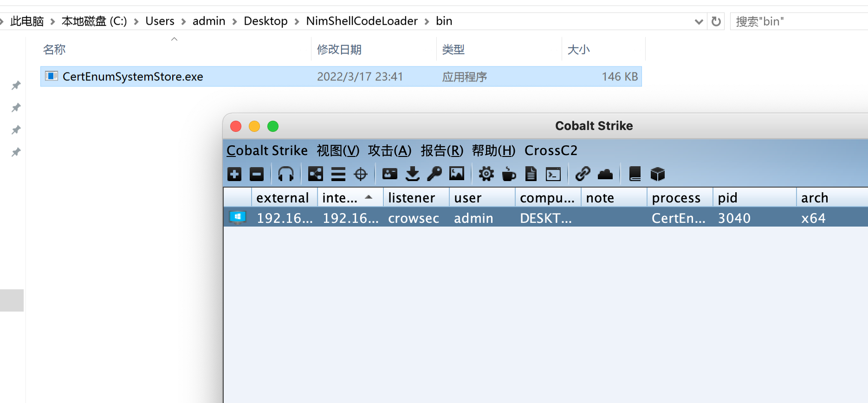Click the About cube icon

coord(658,175)
